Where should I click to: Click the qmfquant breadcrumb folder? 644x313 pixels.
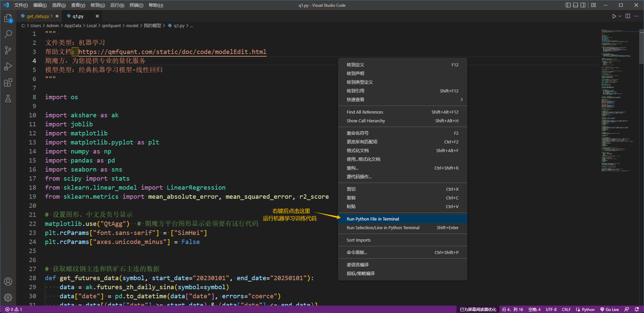[x=111, y=25]
